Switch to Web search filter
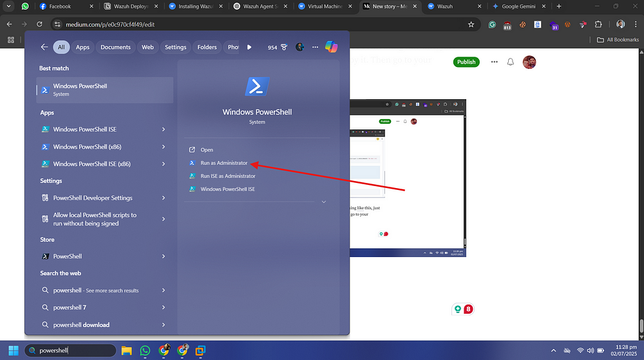This screenshot has height=360, width=644. [x=148, y=47]
